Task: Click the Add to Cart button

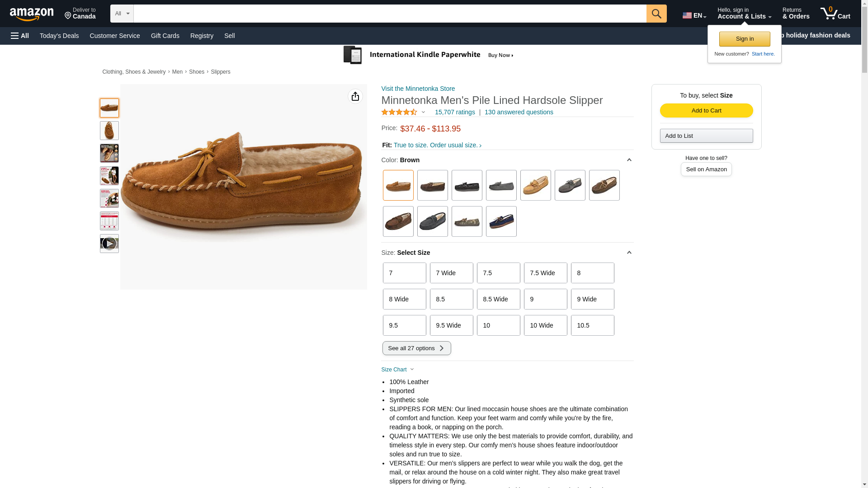Action: (x=706, y=111)
